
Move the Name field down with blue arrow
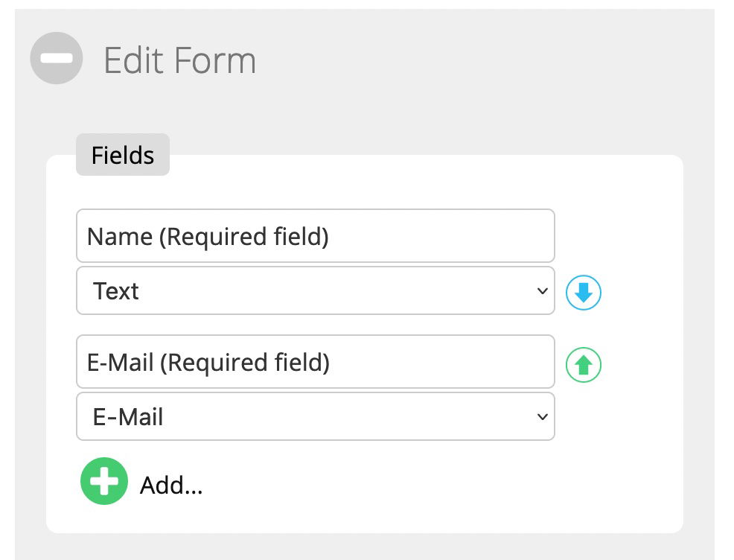tap(584, 293)
